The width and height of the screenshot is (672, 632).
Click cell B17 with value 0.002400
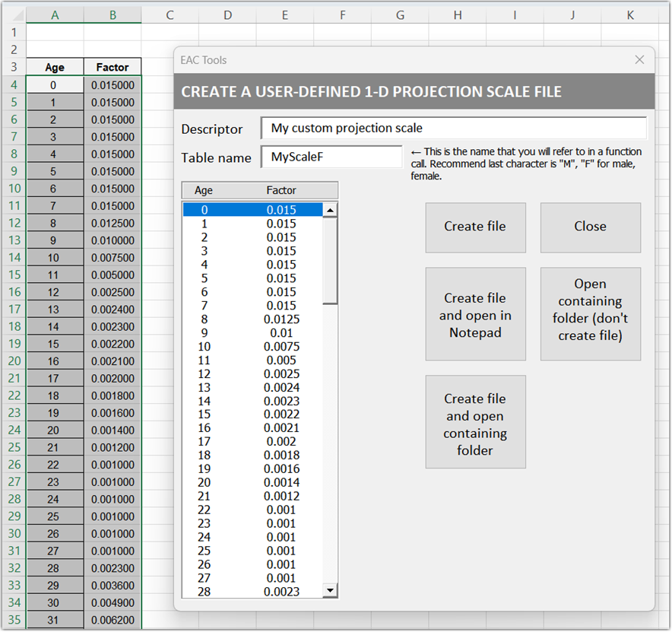click(113, 309)
